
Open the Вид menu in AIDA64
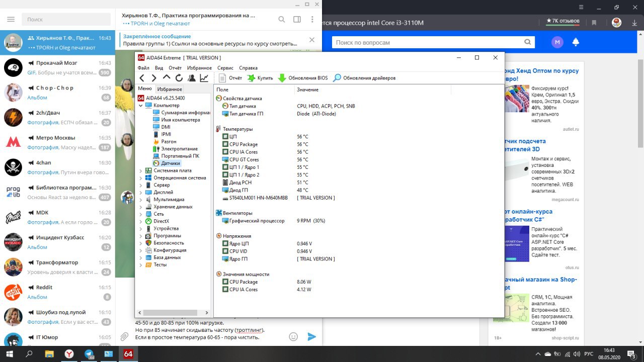coord(159,68)
